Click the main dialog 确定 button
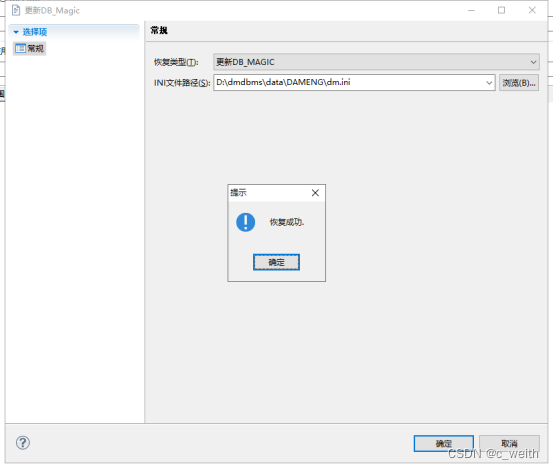Viewport: 554px width, 469px height. [x=444, y=443]
